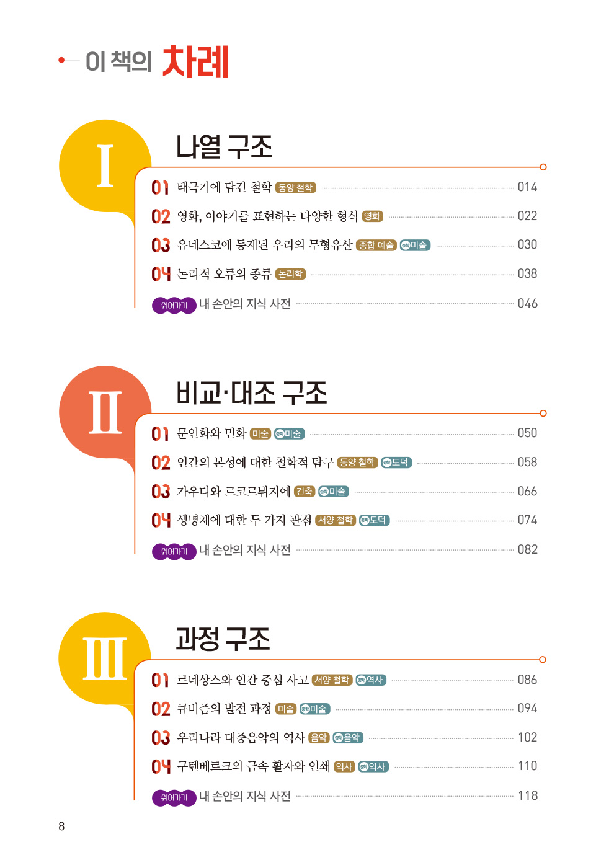
Task: Click the section heading 나열 구조
Action: coord(224,147)
